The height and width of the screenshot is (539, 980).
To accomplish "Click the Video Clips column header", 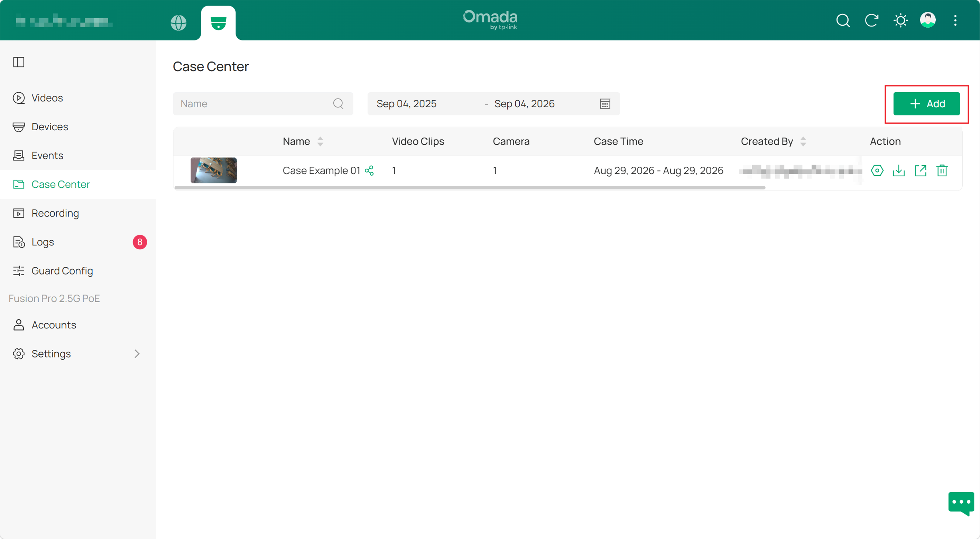I will point(418,142).
